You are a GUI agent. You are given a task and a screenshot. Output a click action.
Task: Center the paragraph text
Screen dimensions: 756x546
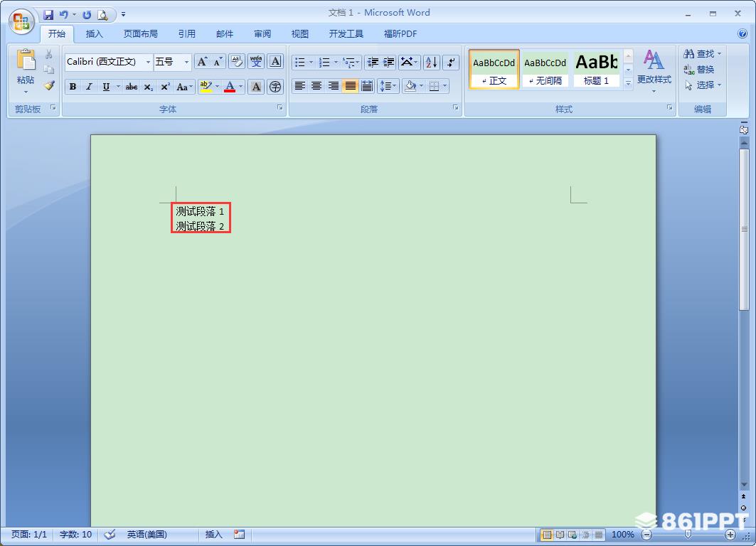(x=316, y=86)
